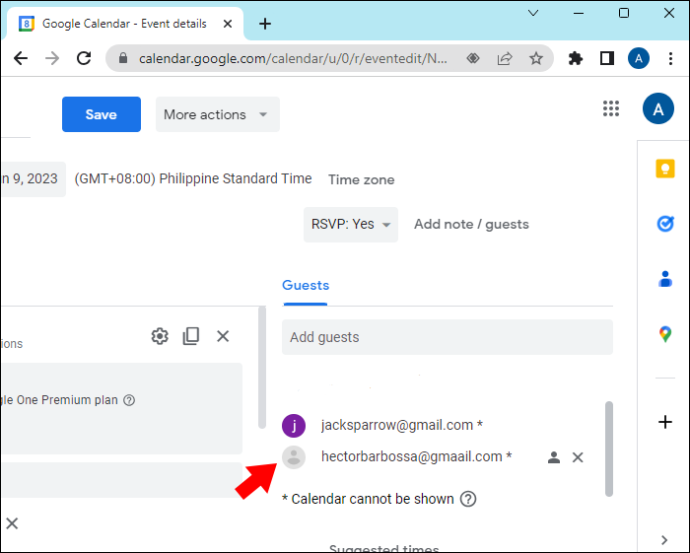Viewport: 690px width, 553px height.
Task: Open a new browser tab
Action: pyautogui.click(x=265, y=23)
